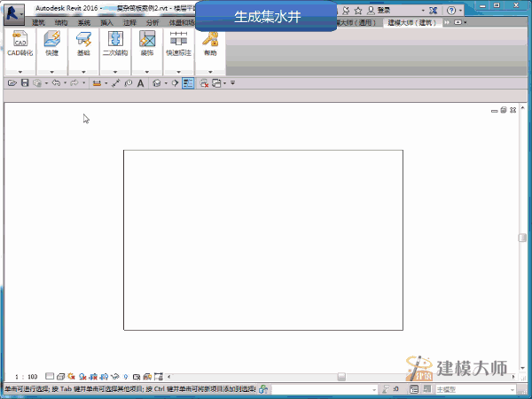Click the Measure tool icon
This screenshot has height=399, width=532.
pos(97,83)
